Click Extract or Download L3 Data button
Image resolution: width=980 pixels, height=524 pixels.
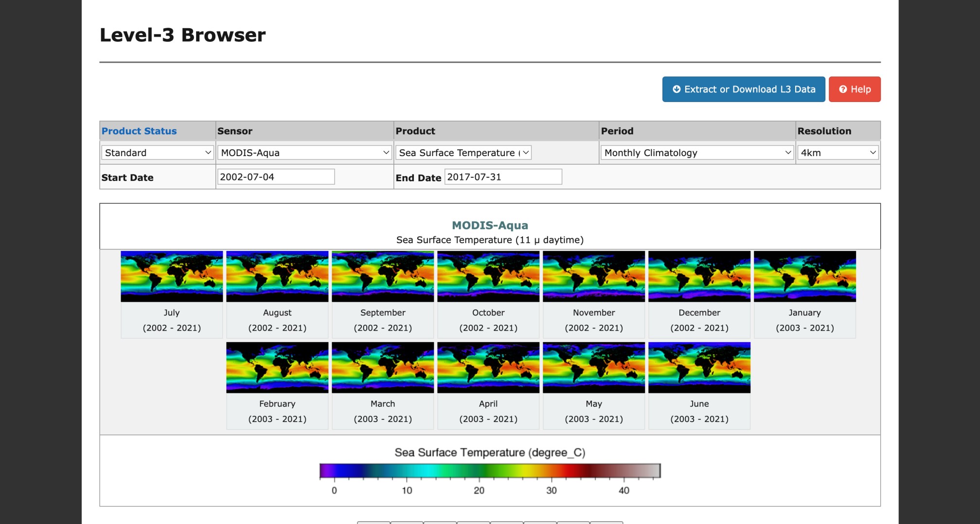[743, 89]
